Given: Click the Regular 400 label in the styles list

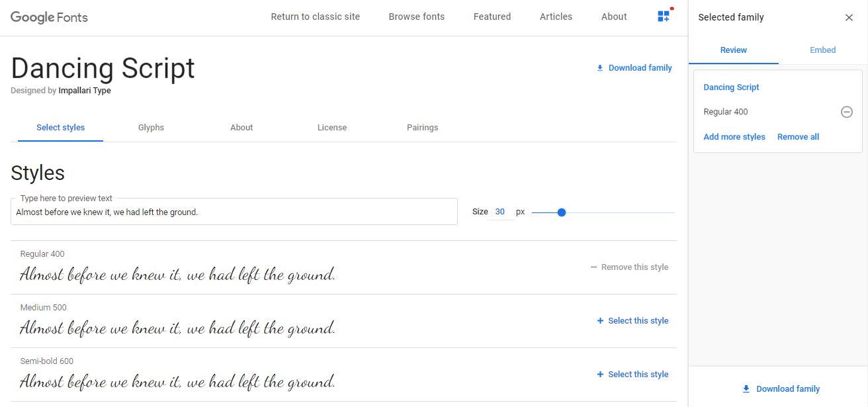Looking at the screenshot, I should (x=42, y=254).
